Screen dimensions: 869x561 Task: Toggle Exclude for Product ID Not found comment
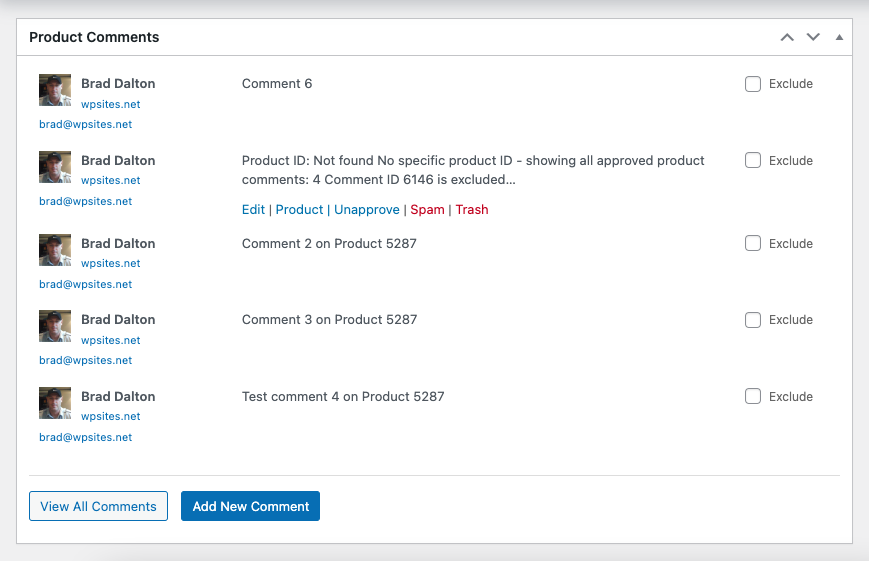point(753,160)
